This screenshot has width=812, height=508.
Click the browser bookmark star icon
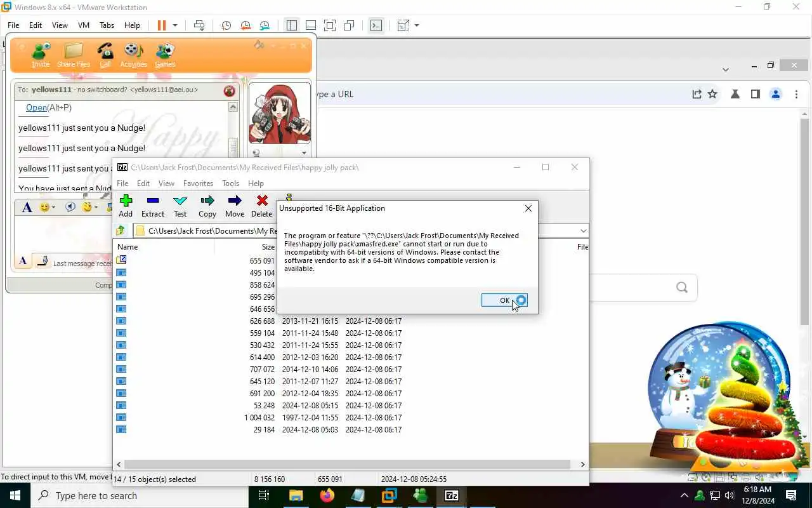click(712, 94)
